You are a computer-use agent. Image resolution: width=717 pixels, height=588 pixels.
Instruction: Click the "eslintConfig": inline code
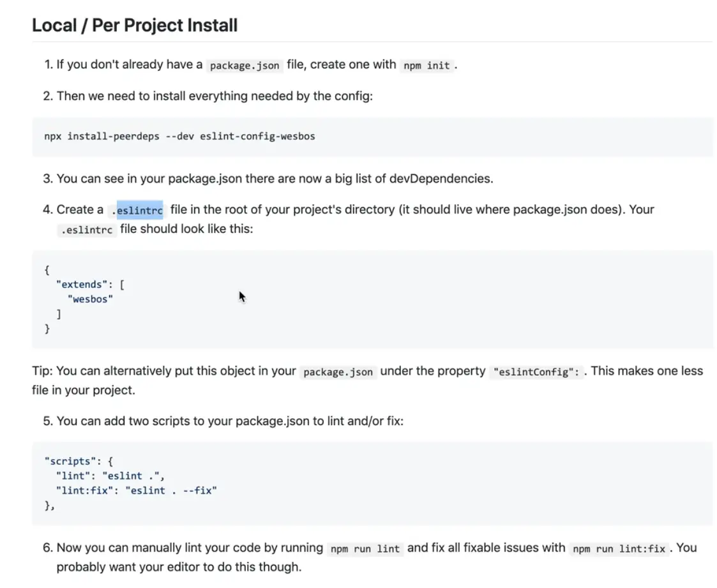click(537, 372)
